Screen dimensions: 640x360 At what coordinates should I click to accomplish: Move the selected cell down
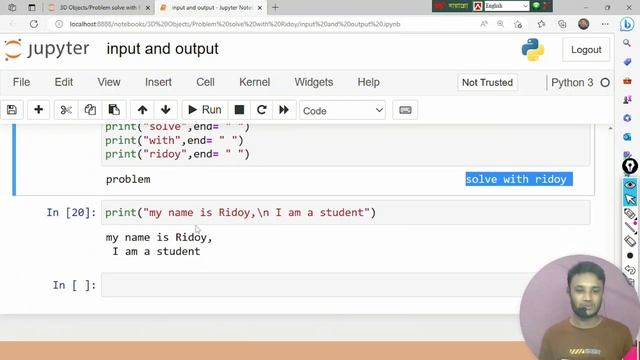(166, 110)
